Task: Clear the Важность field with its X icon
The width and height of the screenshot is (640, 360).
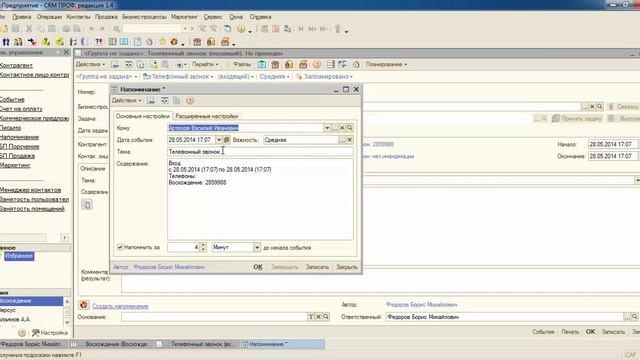Action: [x=350, y=140]
